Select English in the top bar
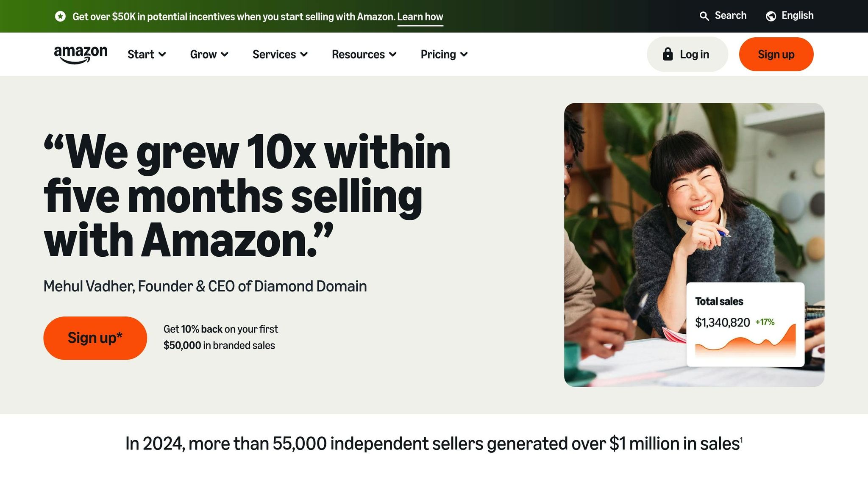Viewport: 868px width, 488px height. tap(798, 16)
